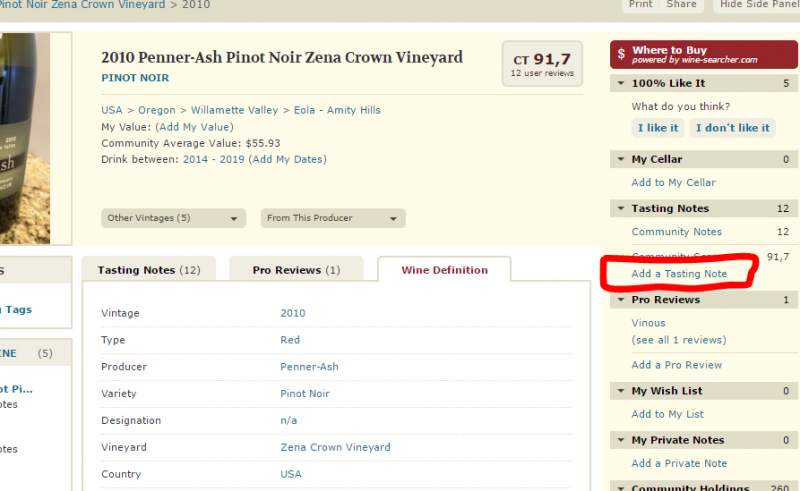Click the Penner-Ash producer value link
800x491 pixels.
pyautogui.click(x=309, y=367)
